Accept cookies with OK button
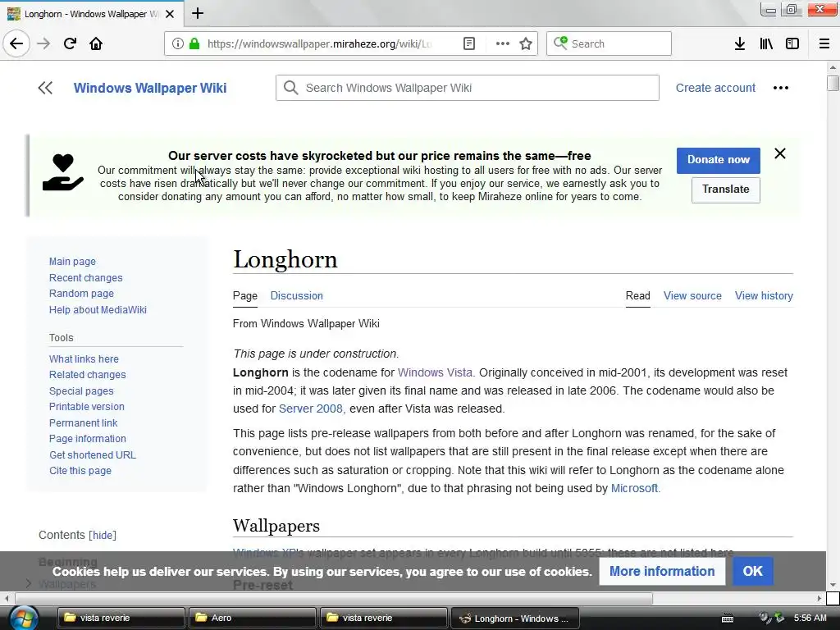This screenshot has height=630, width=840. coord(752,571)
